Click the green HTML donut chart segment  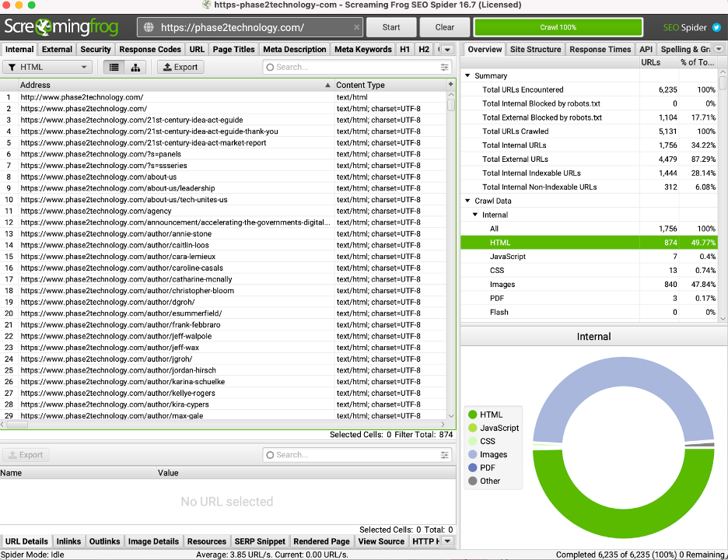[622, 523]
